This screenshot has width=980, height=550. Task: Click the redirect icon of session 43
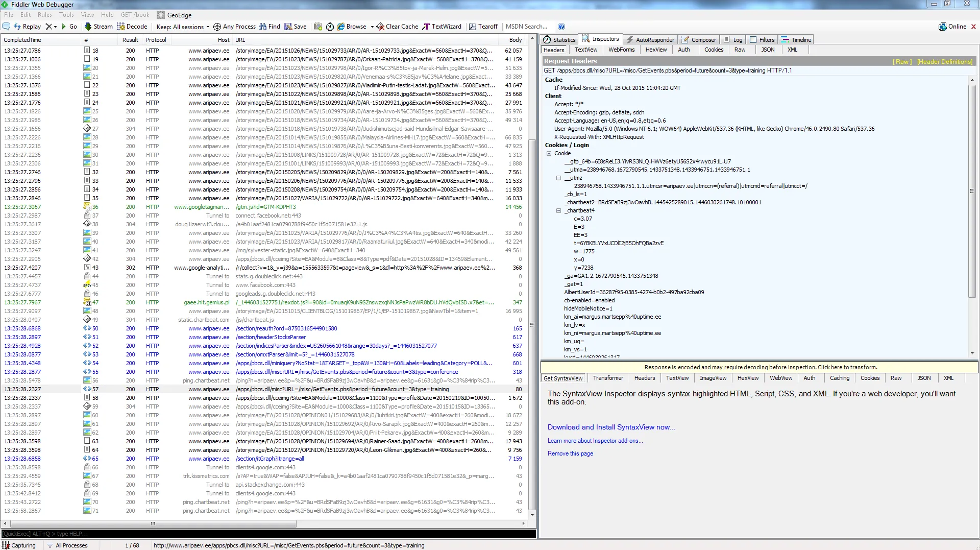point(87,268)
